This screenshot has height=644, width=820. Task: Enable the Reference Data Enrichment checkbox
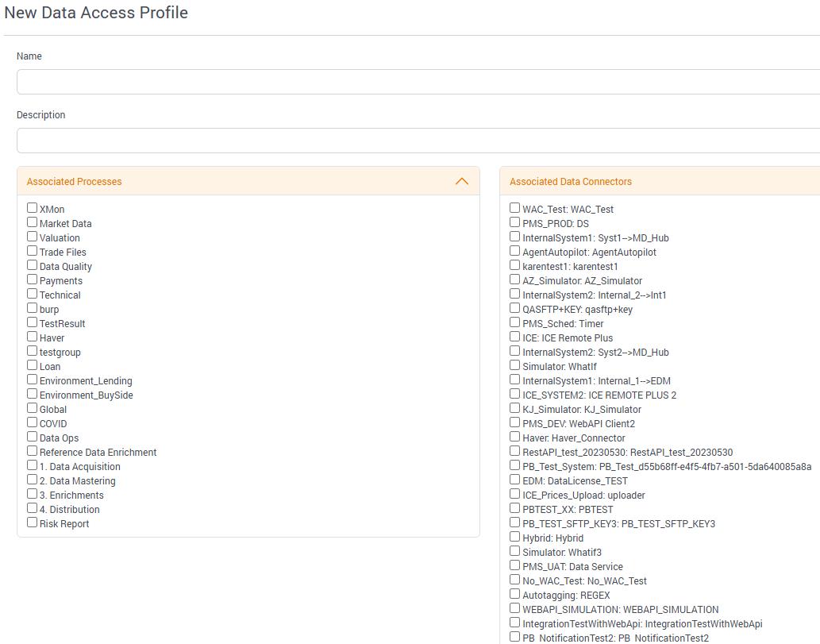pyautogui.click(x=33, y=451)
